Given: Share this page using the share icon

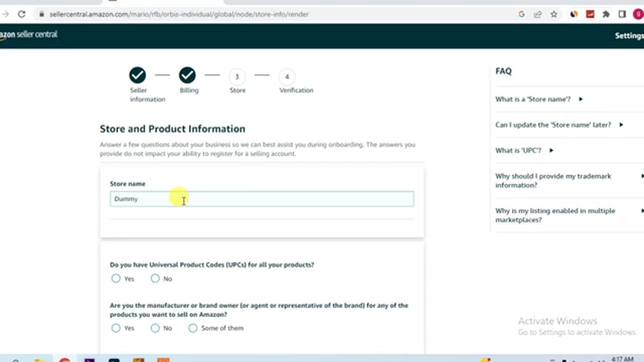Looking at the screenshot, I should 538,14.
